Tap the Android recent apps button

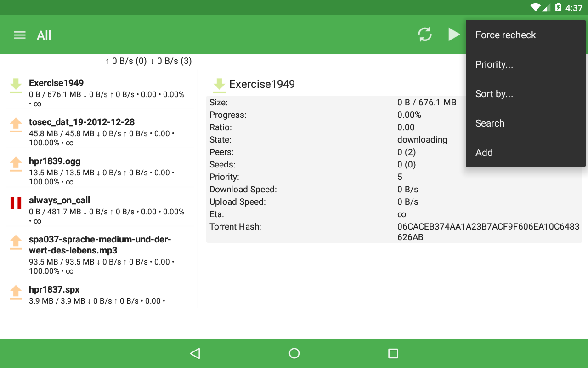pyautogui.click(x=393, y=353)
